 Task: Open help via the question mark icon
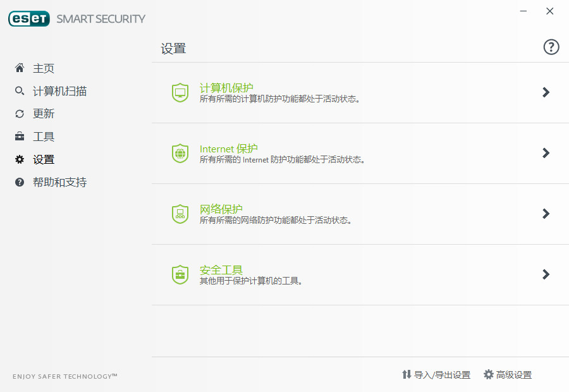tap(551, 47)
